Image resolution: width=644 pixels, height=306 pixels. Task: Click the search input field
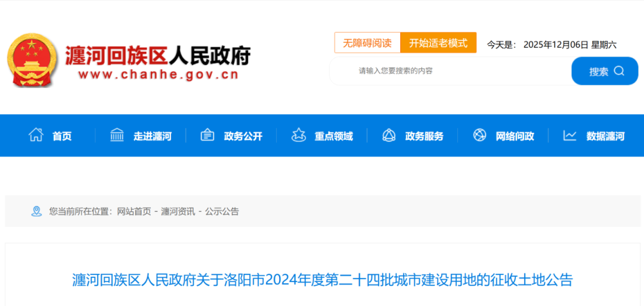tap(450, 71)
